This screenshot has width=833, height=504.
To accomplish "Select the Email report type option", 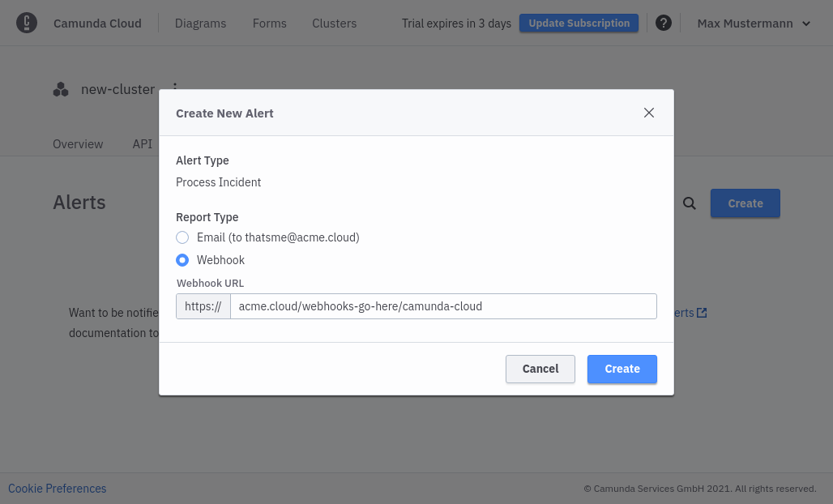I will click(182, 237).
